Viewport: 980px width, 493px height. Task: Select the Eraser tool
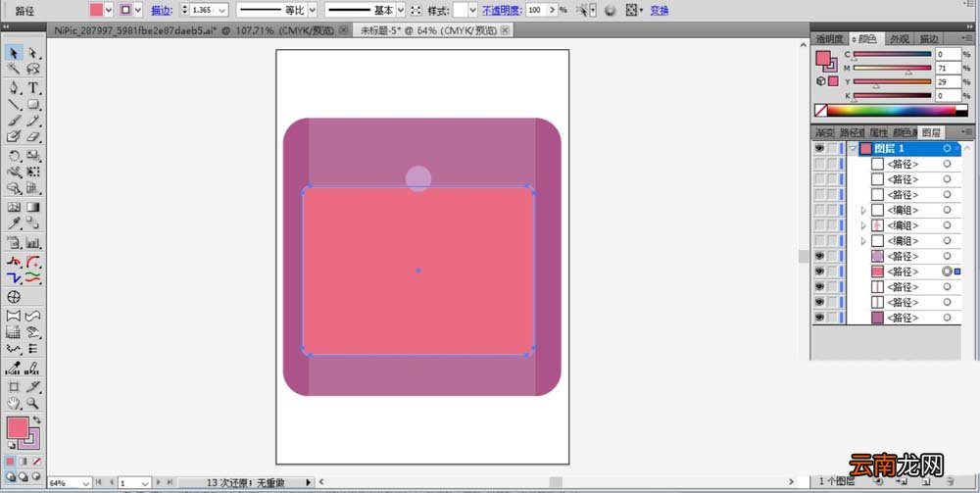33,135
